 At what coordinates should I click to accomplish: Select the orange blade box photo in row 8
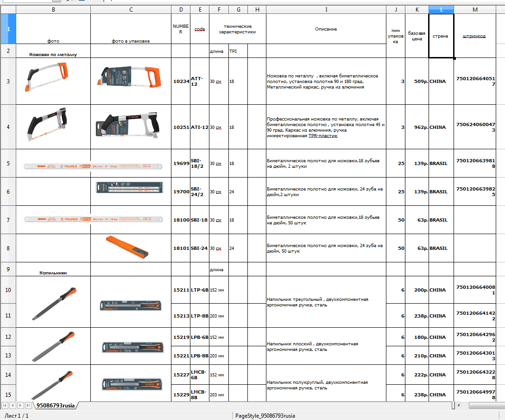[x=127, y=247]
